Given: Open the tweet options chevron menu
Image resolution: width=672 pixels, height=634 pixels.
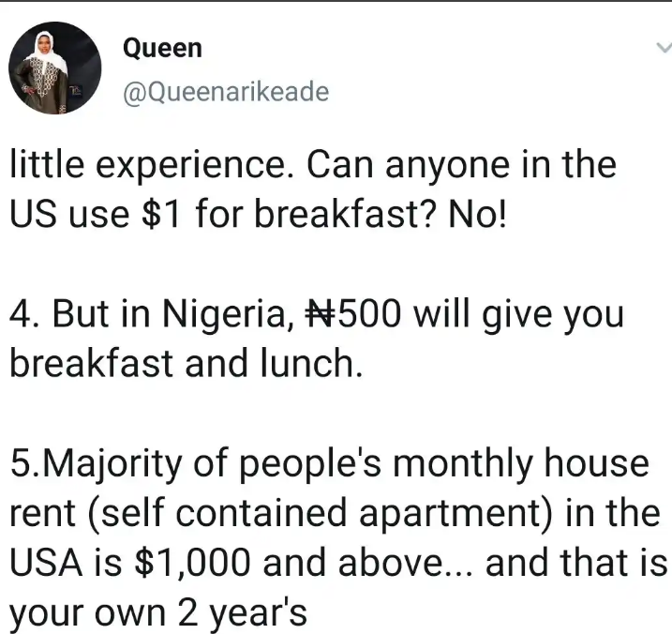Looking at the screenshot, I should point(665,47).
